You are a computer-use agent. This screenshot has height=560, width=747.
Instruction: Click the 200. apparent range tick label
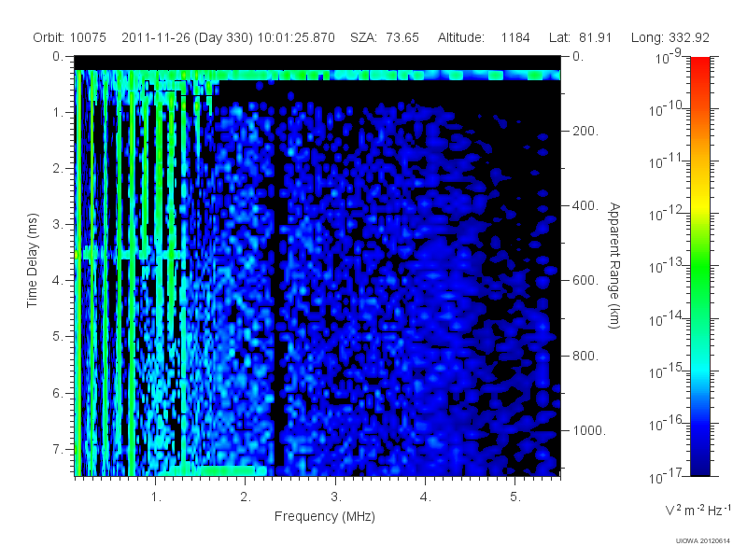tap(585, 131)
